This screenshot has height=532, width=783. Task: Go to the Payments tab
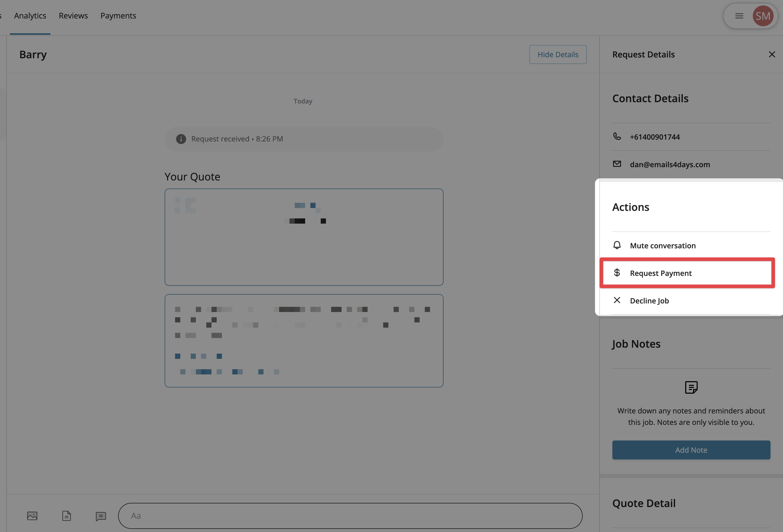118,16
